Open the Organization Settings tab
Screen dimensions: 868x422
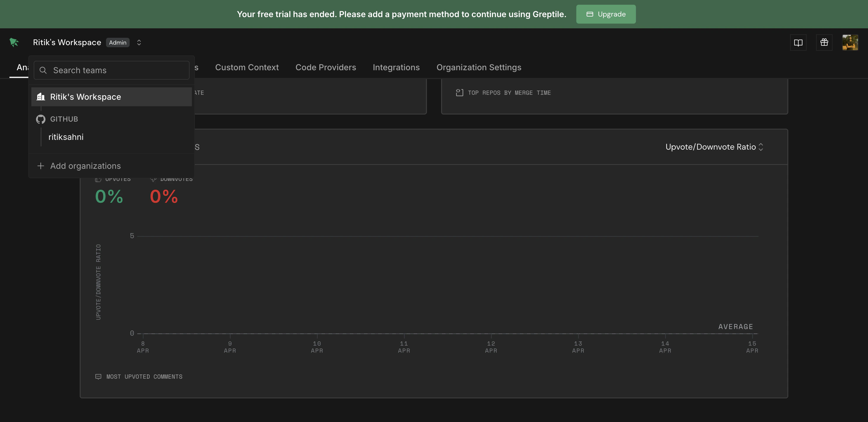tap(479, 67)
